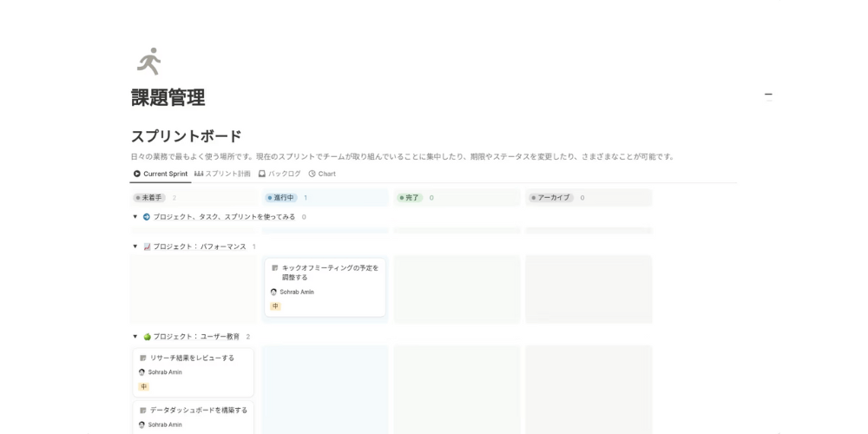Click Sohrab Amin on the データダッシュボード card
The image size is (868, 434).
point(160,425)
